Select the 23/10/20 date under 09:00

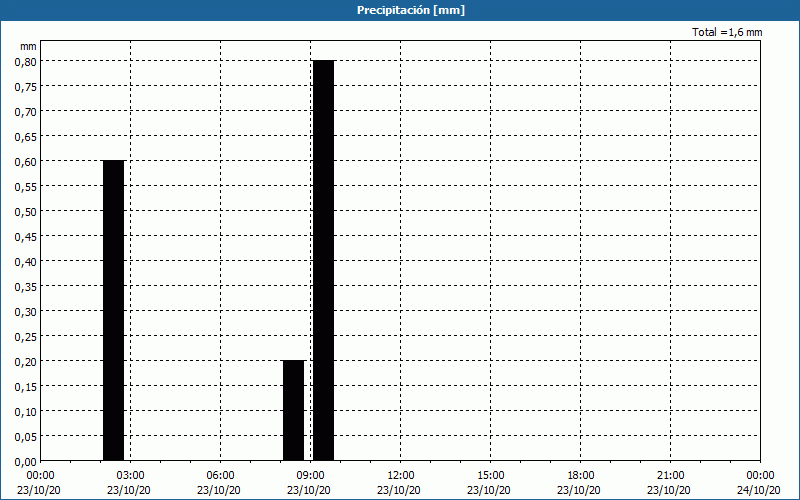(309, 490)
